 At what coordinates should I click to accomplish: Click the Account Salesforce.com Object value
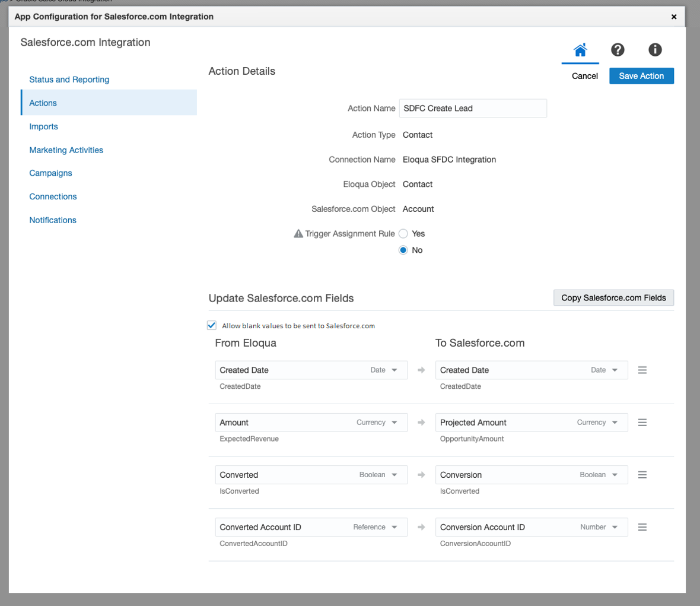point(418,209)
